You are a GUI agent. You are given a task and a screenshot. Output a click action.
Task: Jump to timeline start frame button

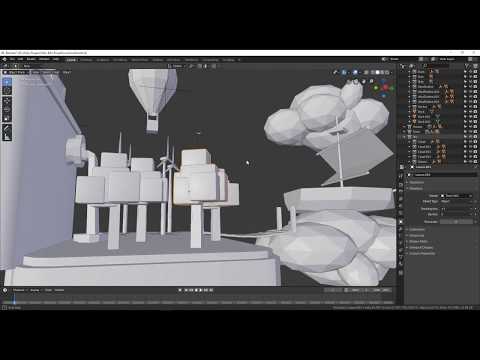tap(186, 290)
